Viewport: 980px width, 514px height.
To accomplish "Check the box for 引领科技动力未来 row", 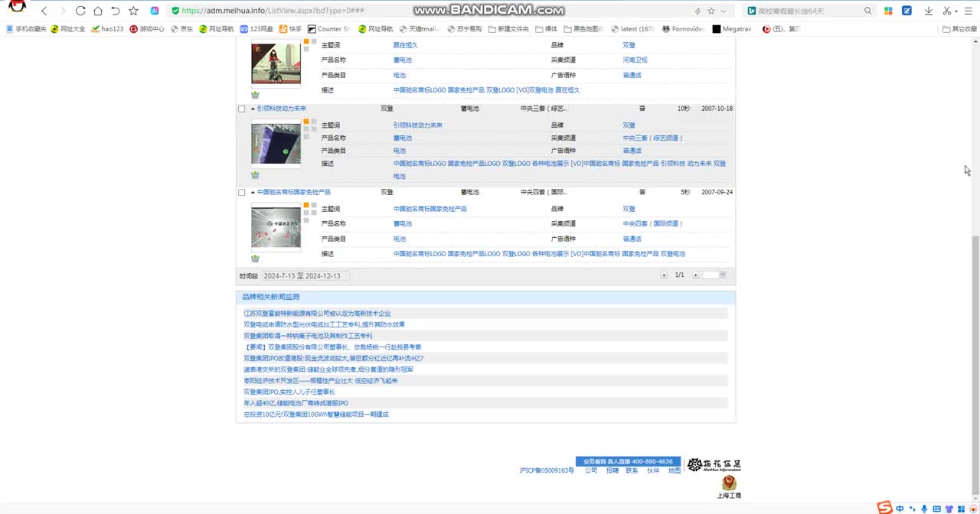I will coord(242,109).
